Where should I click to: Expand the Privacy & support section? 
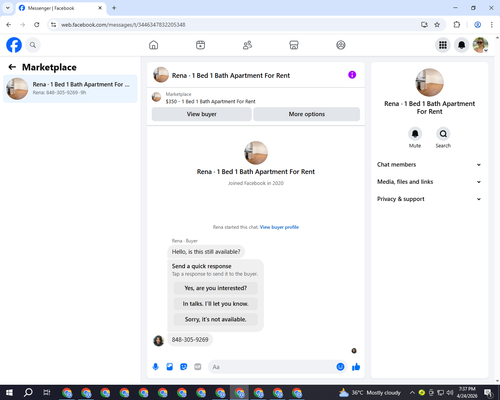[x=429, y=199]
